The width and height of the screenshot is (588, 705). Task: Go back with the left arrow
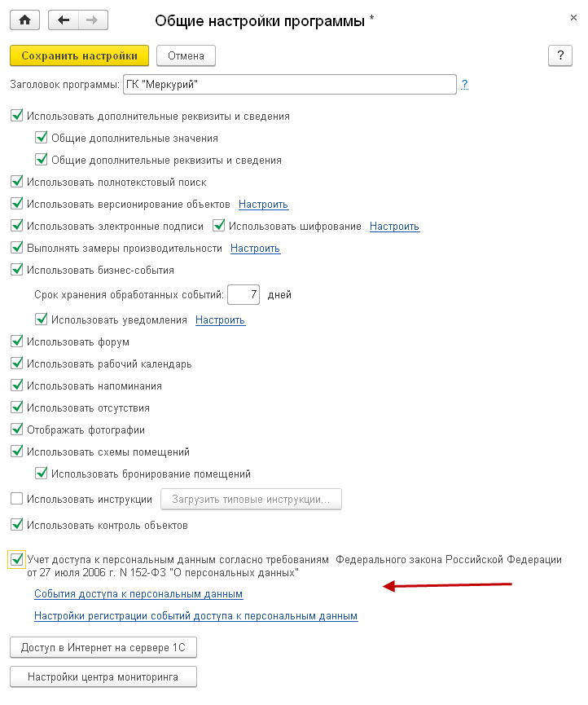[x=64, y=20]
